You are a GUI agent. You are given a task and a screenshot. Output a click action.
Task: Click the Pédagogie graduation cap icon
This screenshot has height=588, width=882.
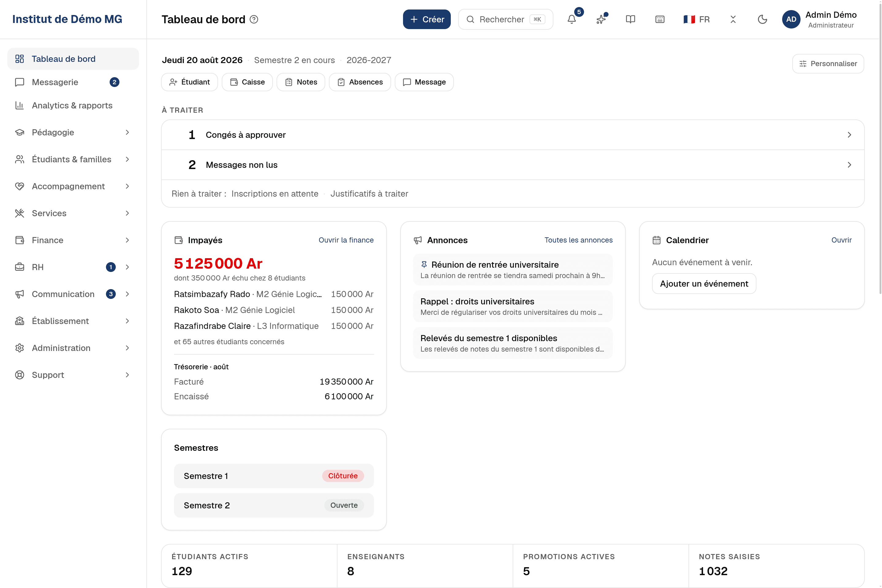(x=20, y=132)
